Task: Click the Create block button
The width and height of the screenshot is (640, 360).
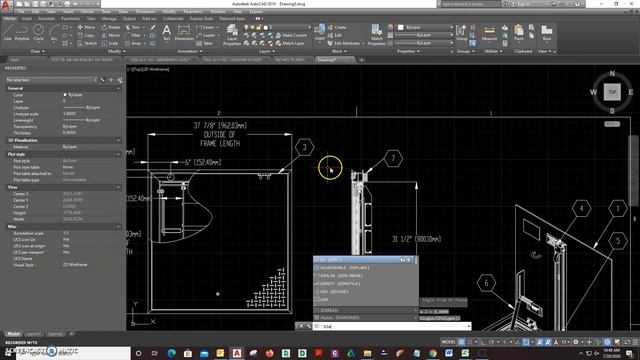Action: (x=337, y=27)
